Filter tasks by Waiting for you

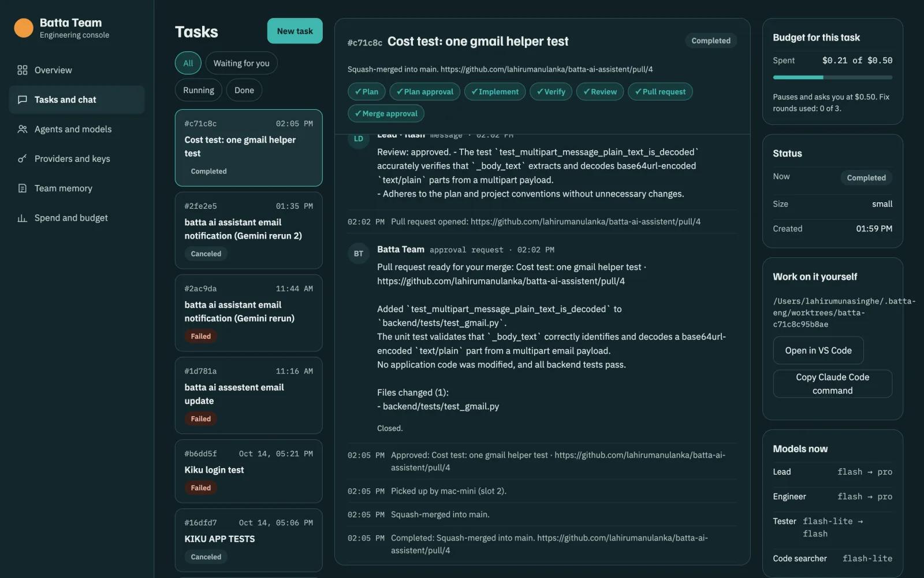pos(241,63)
